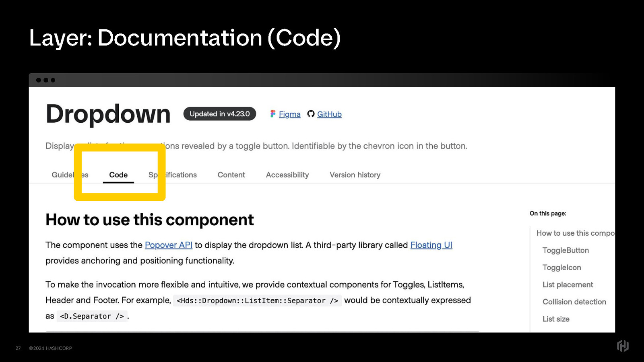Viewport: 644px width, 362px height.
Task: Open the GitHub link
Action: tap(329, 114)
